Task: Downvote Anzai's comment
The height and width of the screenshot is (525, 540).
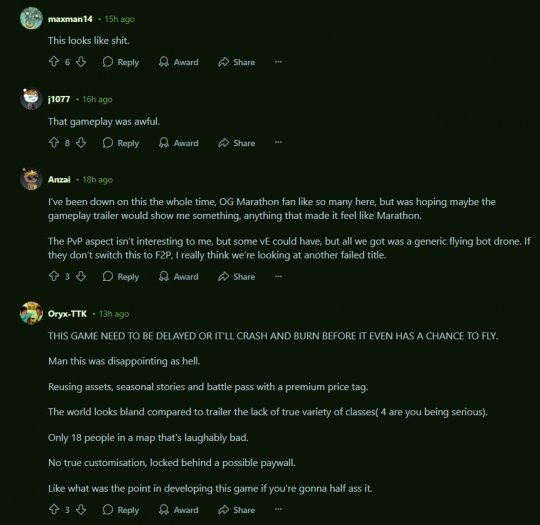Action: (x=81, y=276)
